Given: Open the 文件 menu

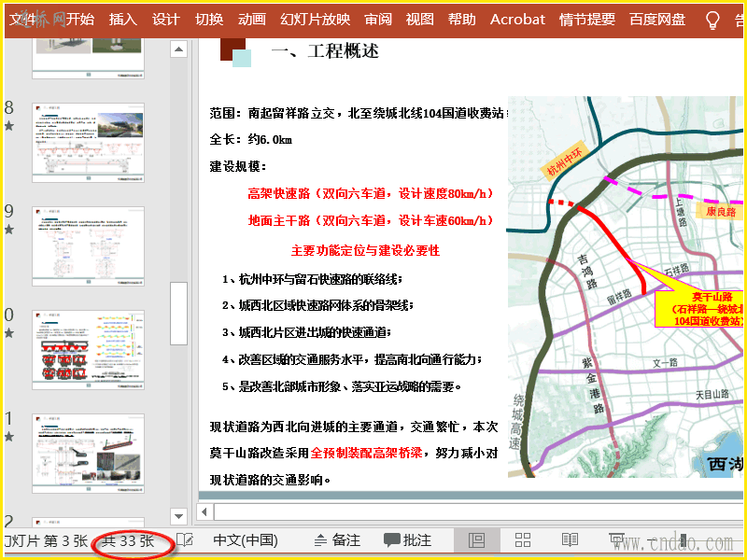Looking at the screenshot, I should click(22, 19).
